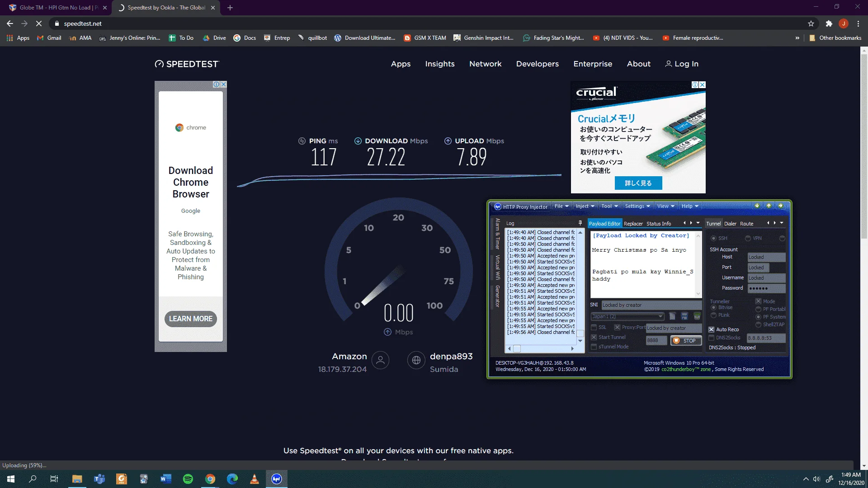Click the Log horizontal scrollbar thumb
The image size is (868, 488).
pos(517,348)
